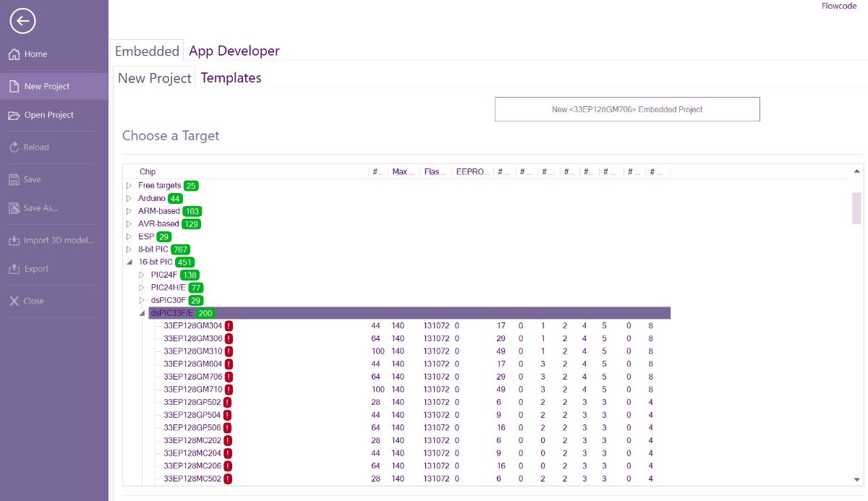Image resolution: width=868 pixels, height=501 pixels.
Task: Click the scroll down arrow of chip list
Action: pos(856,479)
